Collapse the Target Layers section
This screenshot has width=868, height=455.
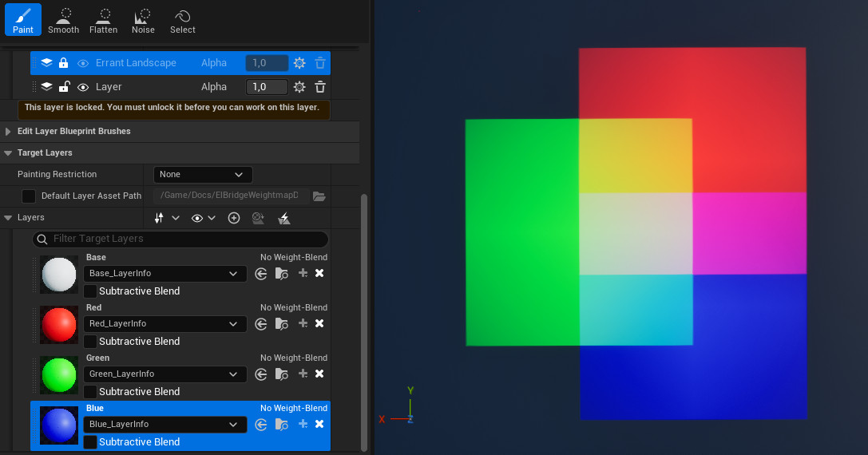[x=9, y=152]
